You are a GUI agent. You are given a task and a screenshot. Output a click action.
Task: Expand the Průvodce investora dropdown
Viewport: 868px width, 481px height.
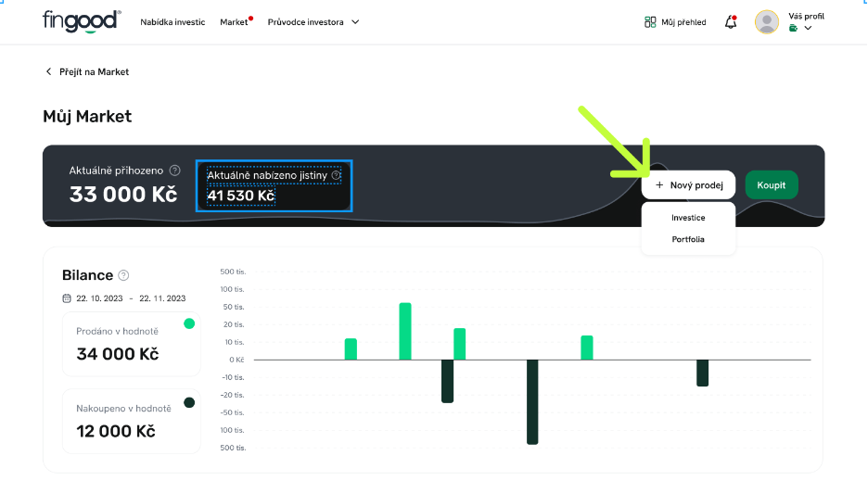point(355,22)
